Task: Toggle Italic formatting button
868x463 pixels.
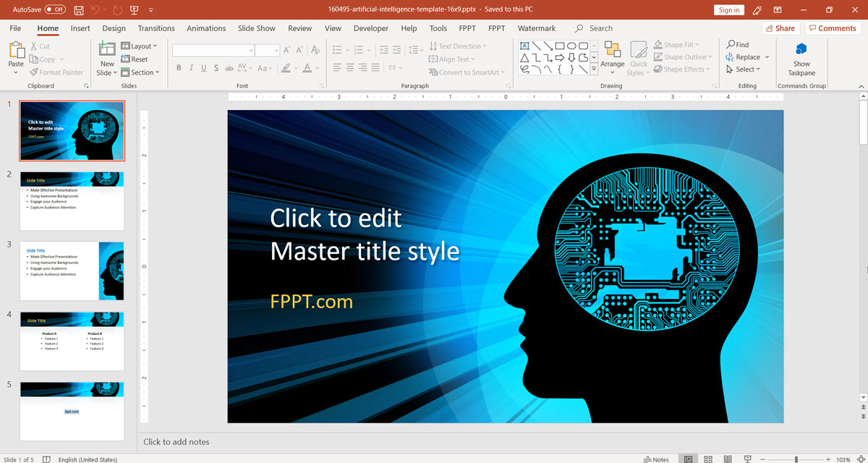Action: click(x=191, y=68)
